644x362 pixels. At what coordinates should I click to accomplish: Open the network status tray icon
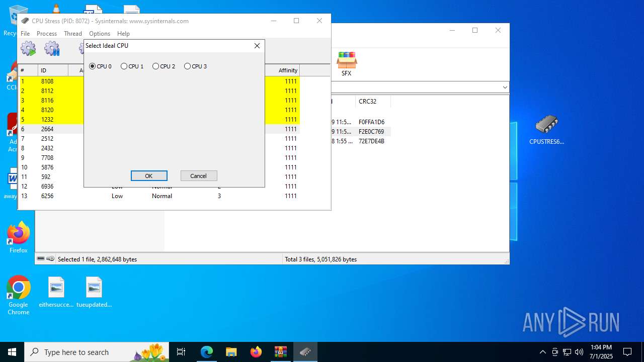(567, 352)
